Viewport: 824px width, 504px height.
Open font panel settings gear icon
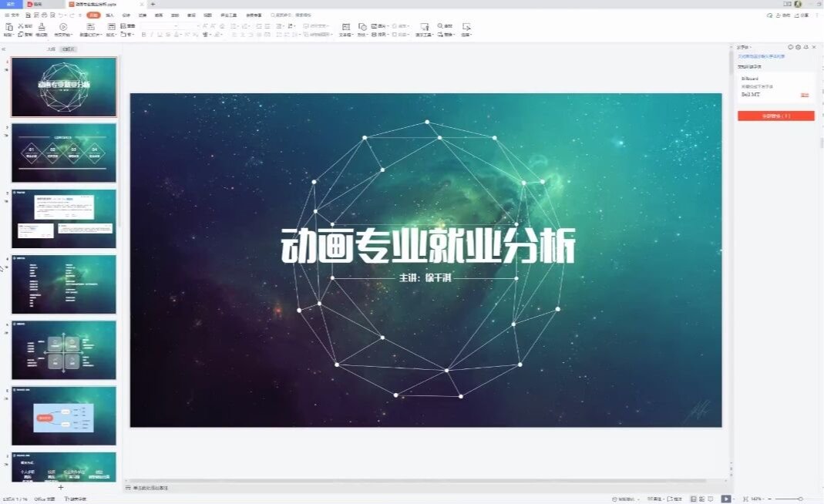(x=798, y=47)
